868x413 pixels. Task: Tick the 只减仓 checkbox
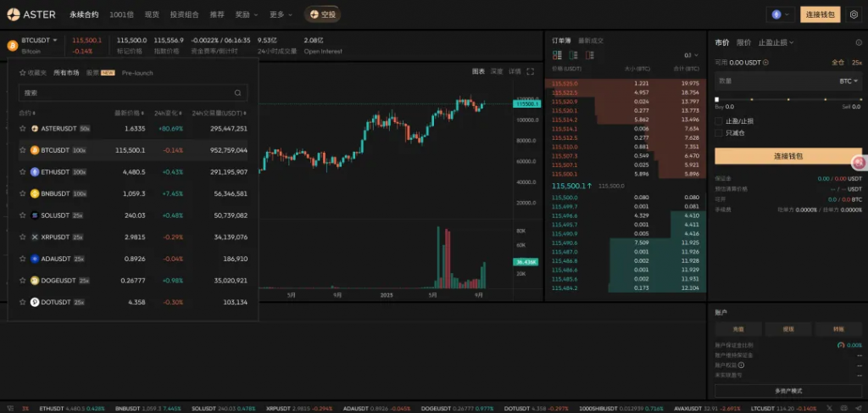[719, 133]
